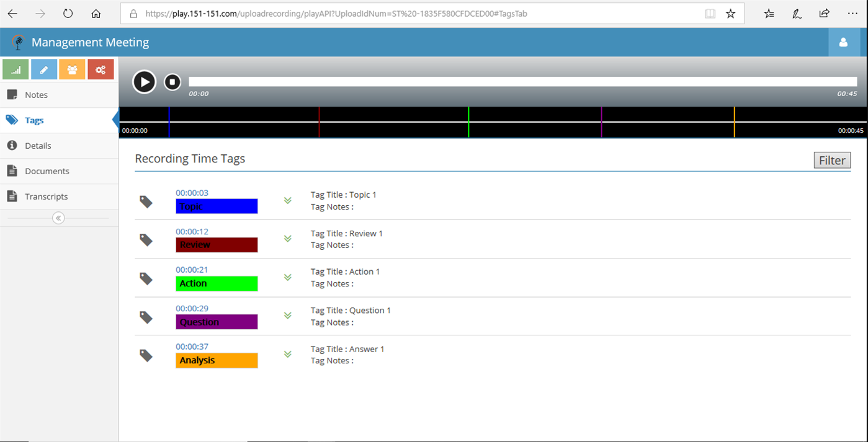Viewport: 868px width, 442px height.
Task: Toggle reading view in the address bar
Action: pyautogui.click(x=709, y=13)
